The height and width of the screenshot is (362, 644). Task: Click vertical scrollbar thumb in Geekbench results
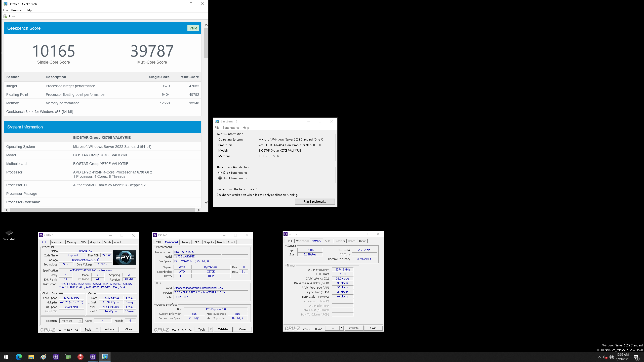pyautogui.click(x=206, y=43)
